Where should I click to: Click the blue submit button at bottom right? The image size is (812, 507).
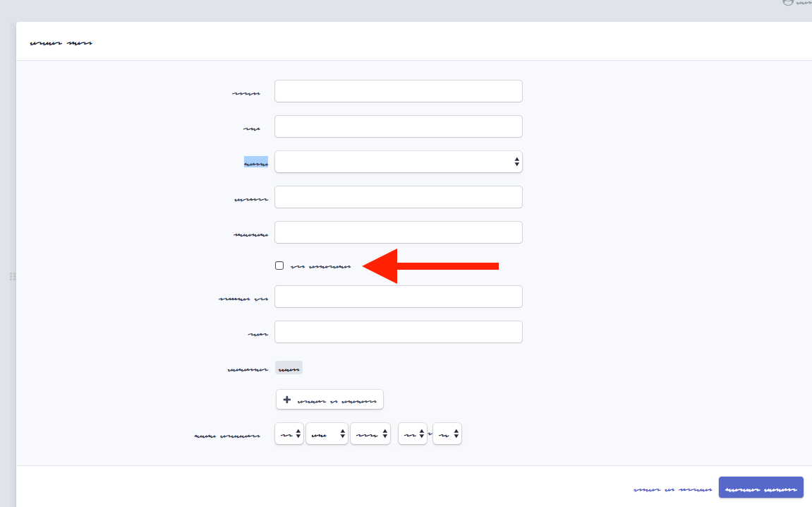point(761,487)
